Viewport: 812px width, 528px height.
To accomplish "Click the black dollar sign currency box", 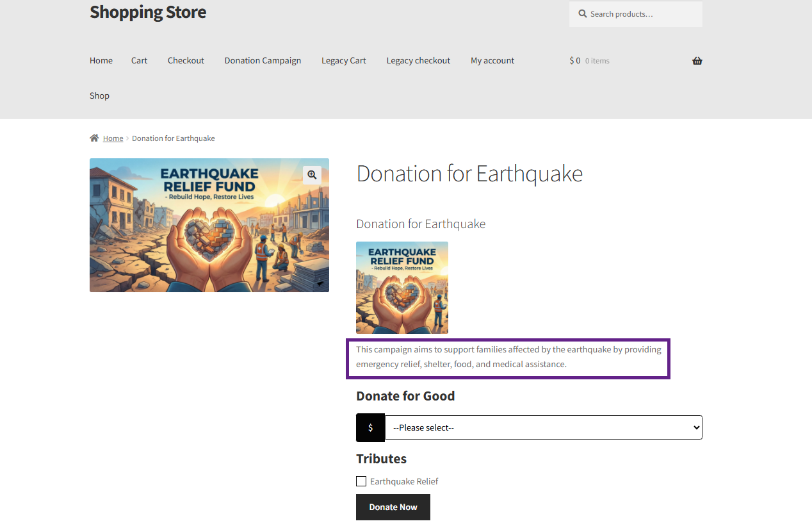I will tap(370, 427).
